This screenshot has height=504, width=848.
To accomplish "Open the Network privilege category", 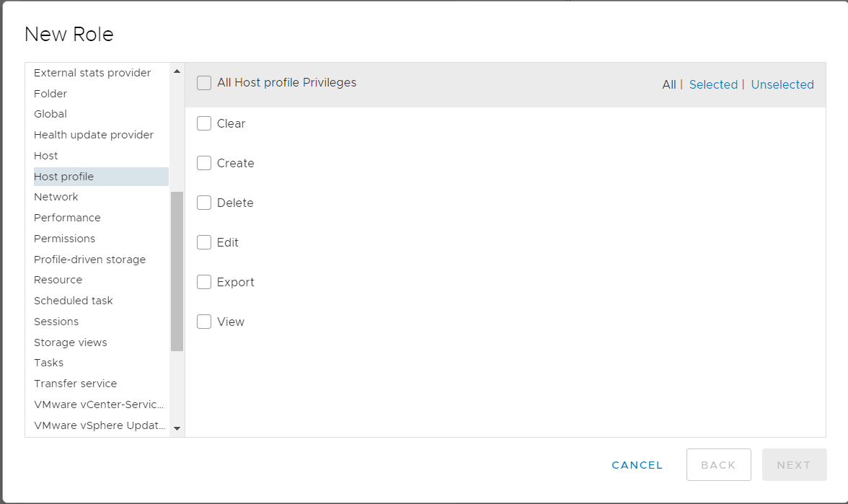I will pos(56,197).
